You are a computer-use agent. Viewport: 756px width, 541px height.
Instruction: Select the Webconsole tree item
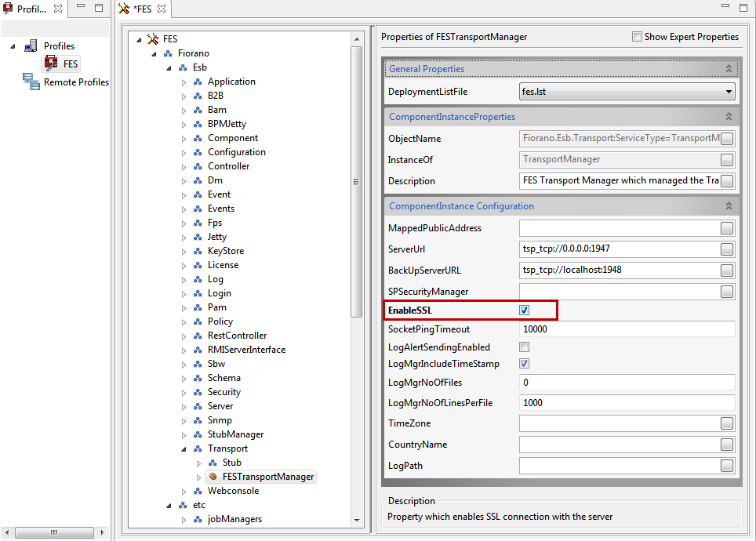pyautogui.click(x=233, y=491)
